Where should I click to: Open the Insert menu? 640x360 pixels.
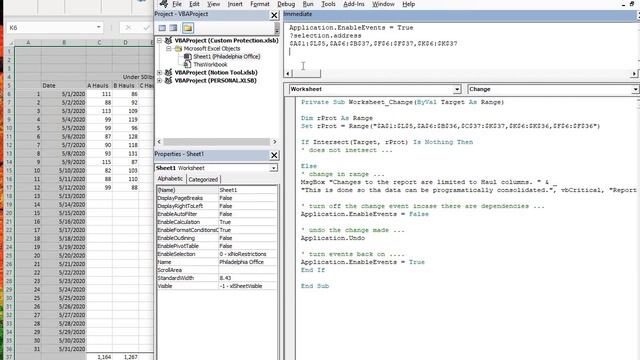click(x=235, y=4)
